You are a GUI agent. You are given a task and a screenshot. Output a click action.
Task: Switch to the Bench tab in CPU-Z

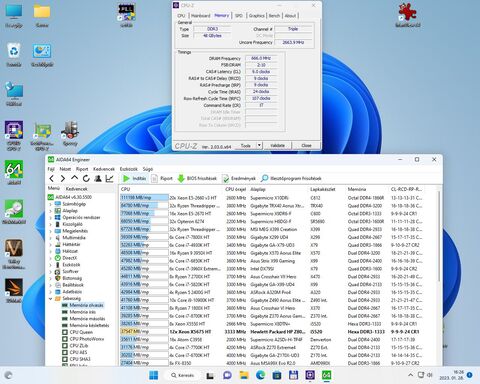click(x=274, y=16)
